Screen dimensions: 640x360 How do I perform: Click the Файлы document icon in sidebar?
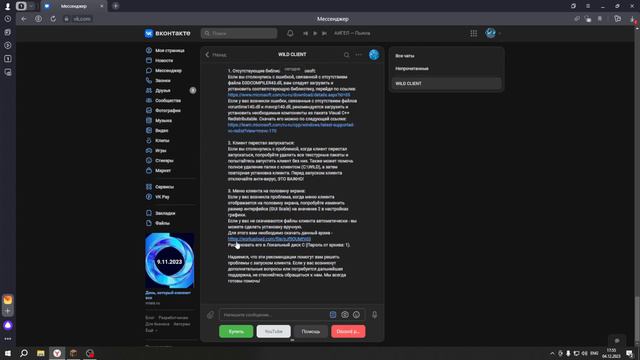[149, 223]
